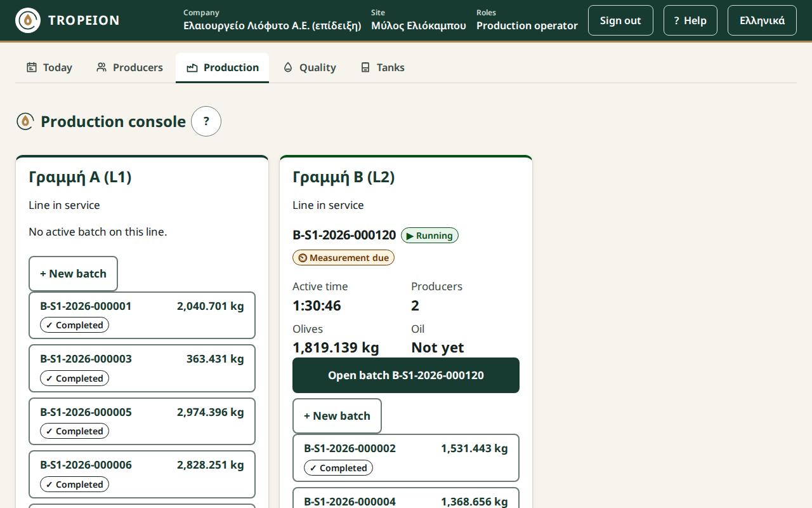Click the active time 1:30:46
The height and width of the screenshot is (508, 812).
tap(317, 305)
